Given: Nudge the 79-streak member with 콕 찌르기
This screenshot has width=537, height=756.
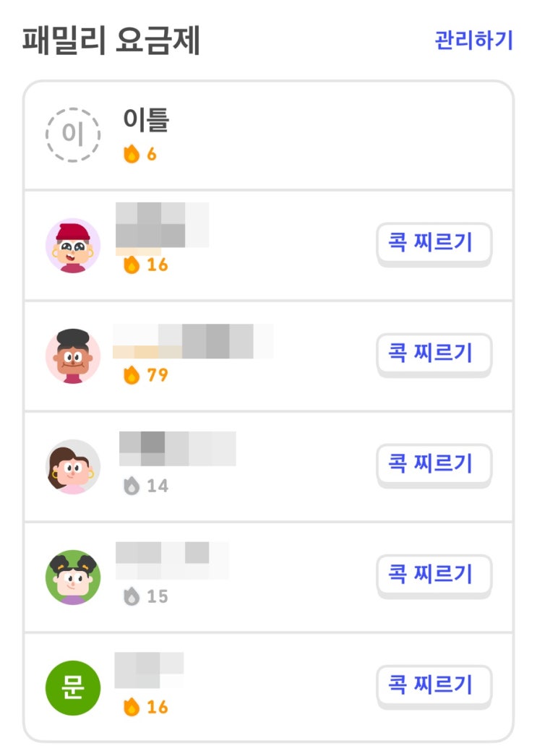Looking at the screenshot, I should 434,353.
